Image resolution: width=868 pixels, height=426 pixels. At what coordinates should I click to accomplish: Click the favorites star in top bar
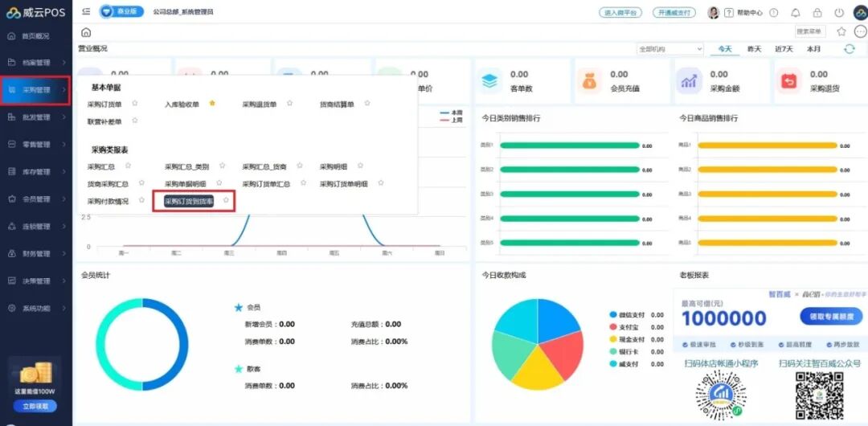click(841, 31)
